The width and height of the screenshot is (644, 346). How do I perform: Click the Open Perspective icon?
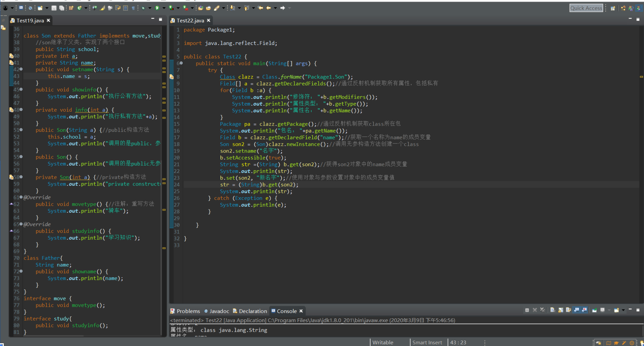click(613, 8)
